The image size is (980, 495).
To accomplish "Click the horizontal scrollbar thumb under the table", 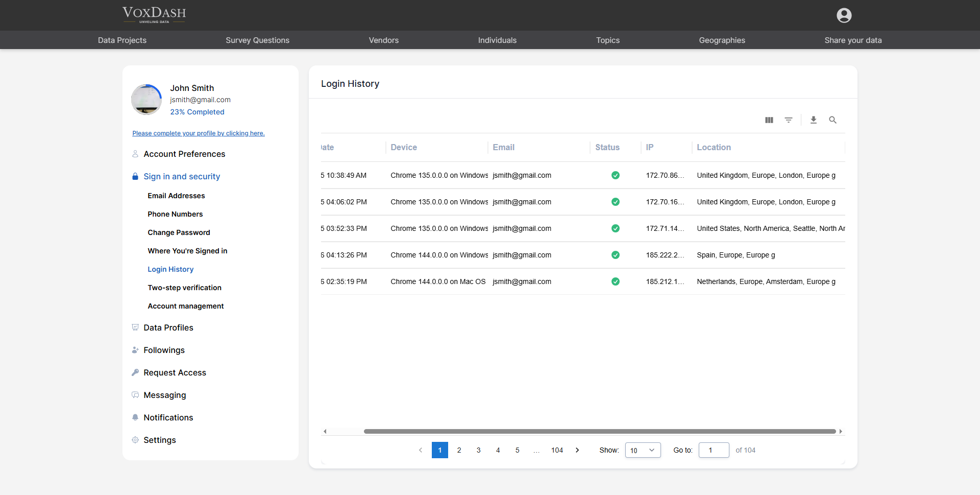I will pos(600,432).
